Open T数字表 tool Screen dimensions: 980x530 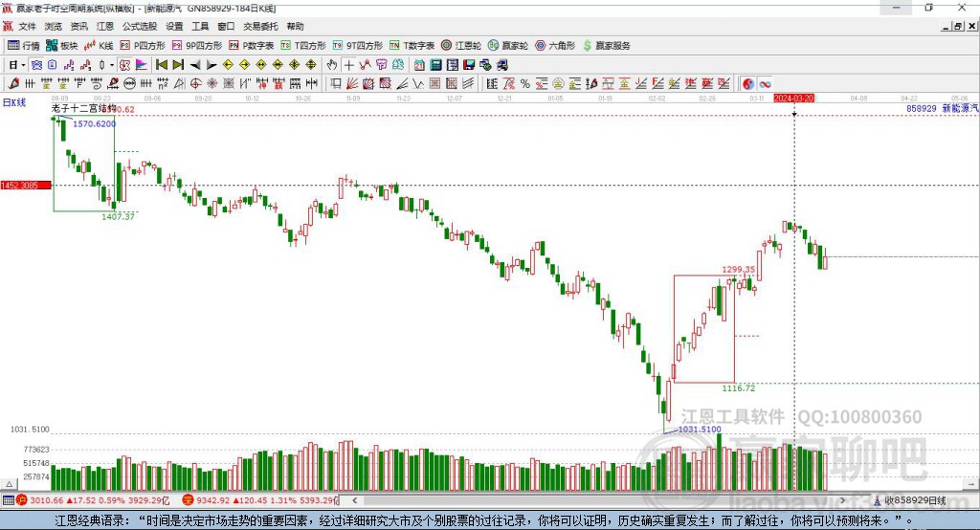point(412,46)
